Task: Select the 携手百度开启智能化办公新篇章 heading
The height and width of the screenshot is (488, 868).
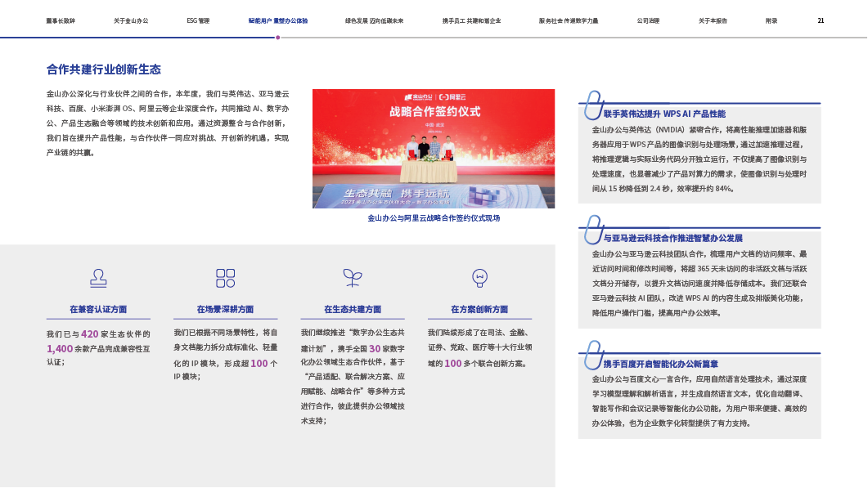Action: click(660, 364)
